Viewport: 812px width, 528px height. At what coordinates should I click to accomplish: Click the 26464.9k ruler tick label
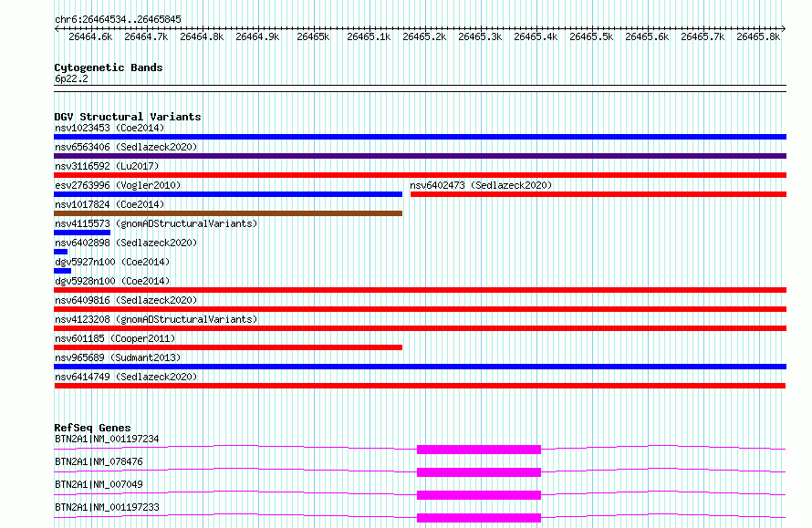[x=257, y=36]
